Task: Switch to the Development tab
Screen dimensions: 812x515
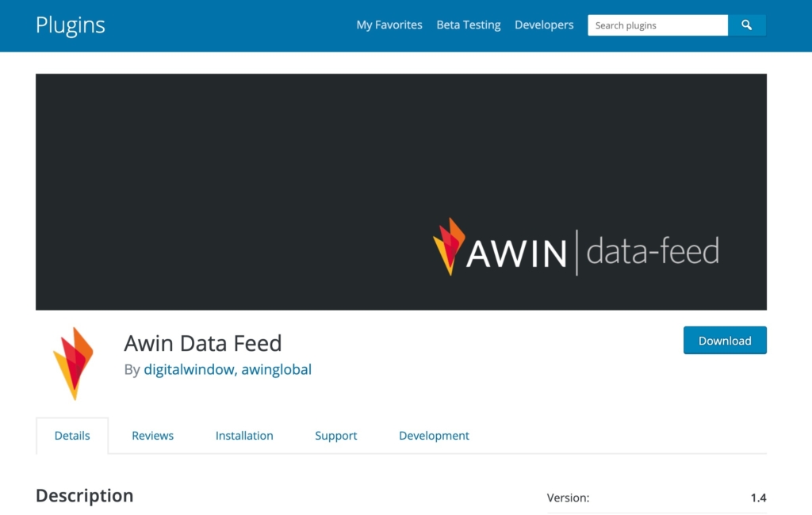Action: (x=434, y=435)
